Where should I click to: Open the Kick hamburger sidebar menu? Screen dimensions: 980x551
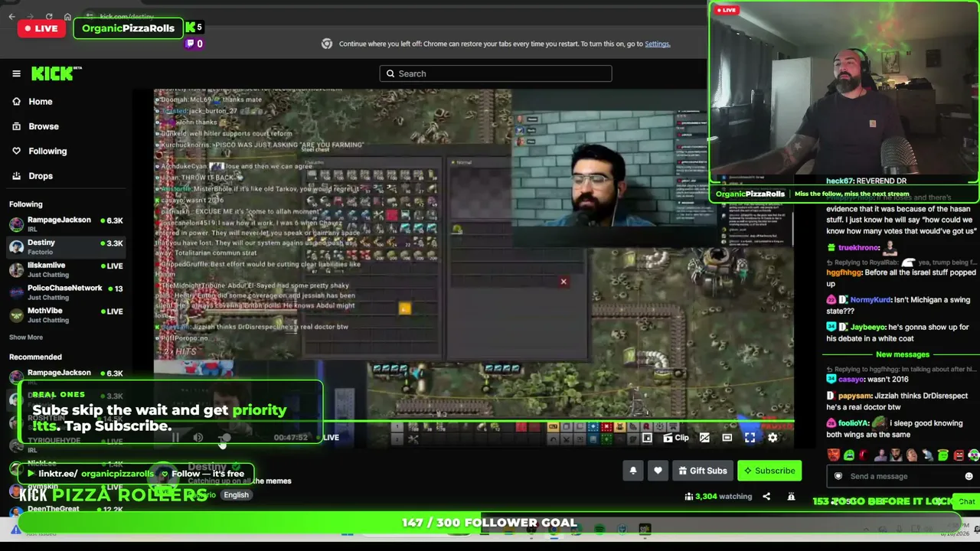click(16, 73)
